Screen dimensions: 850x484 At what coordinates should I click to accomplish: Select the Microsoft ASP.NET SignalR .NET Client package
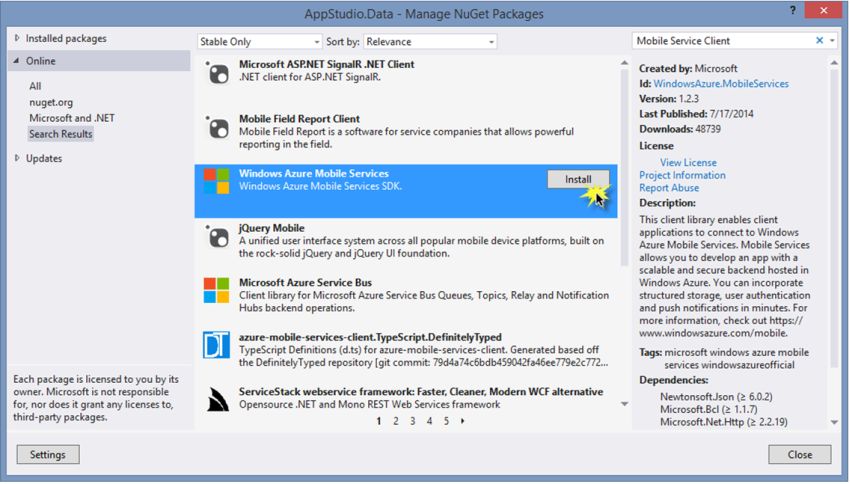[406, 82]
